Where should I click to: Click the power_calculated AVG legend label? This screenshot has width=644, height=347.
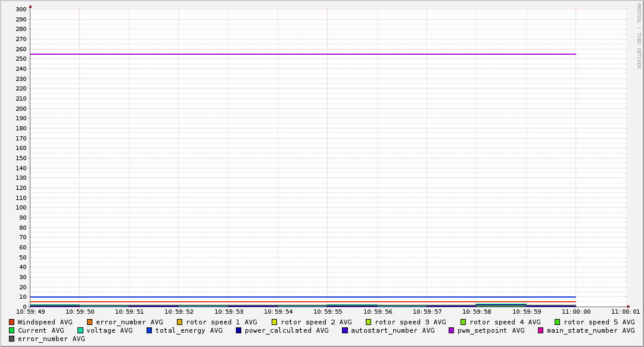pyautogui.click(x=286, y=330)
